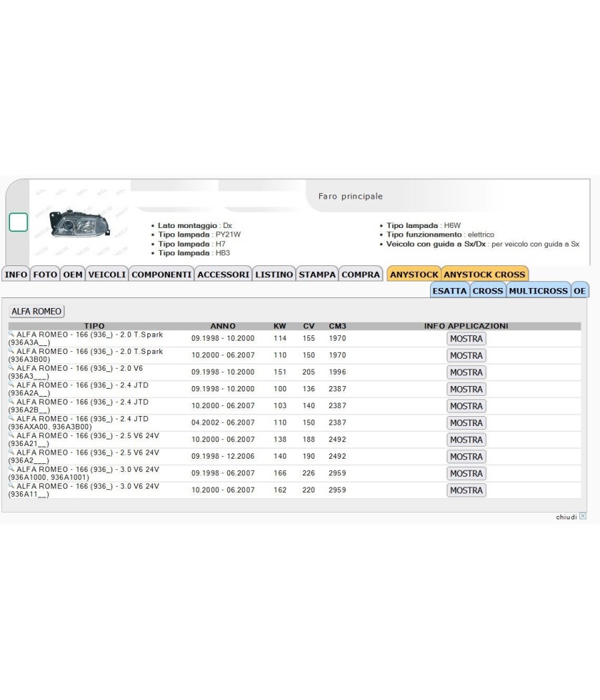Select the LISTINO tab
Screen dimensions: 600x700
pyautogui.click(x=274, y=274)
